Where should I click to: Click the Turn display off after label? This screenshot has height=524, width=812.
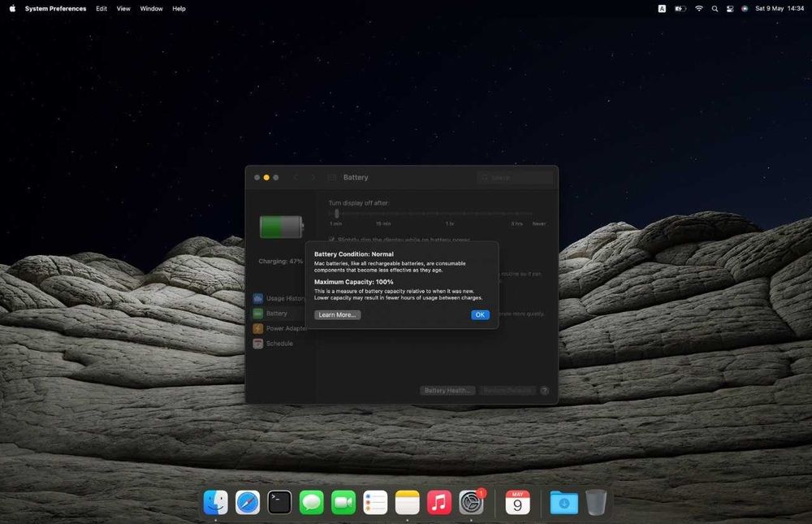tap(359, 203)
